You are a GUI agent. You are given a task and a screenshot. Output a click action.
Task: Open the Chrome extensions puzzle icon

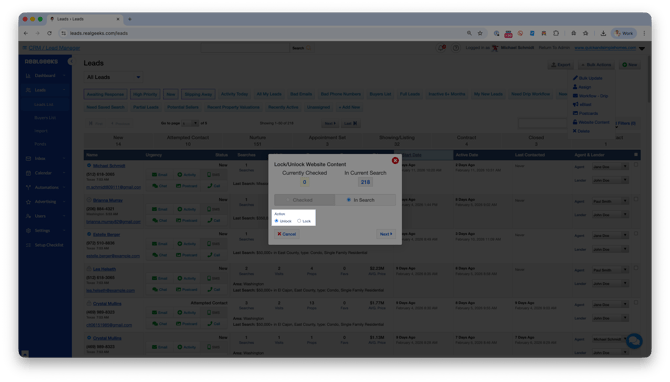coord(556,33)
